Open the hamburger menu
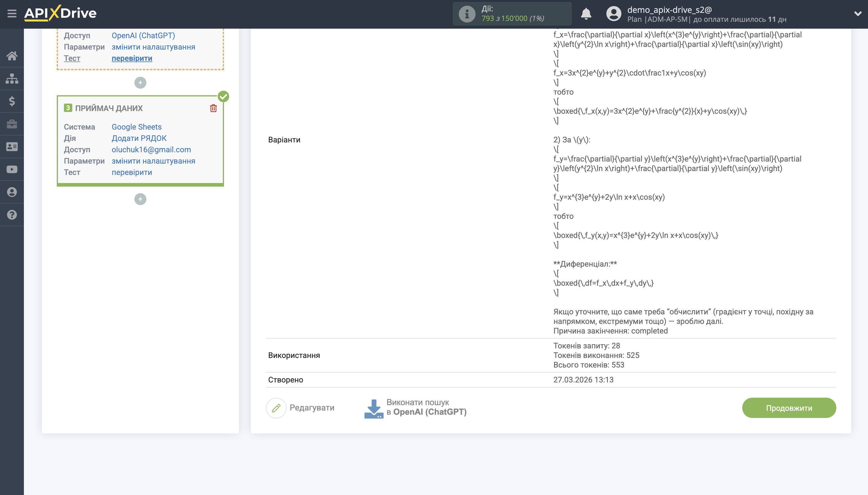Image resolution: width=868 pixels, height=495 pixels. coord(12,13)
